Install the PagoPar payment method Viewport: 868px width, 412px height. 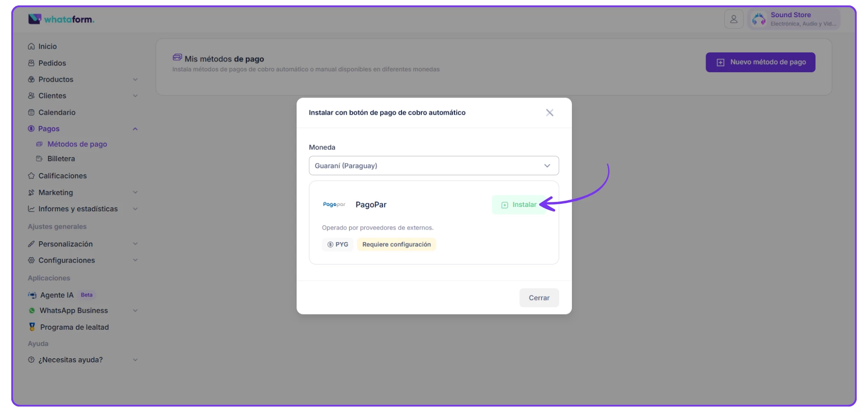coord(519,205)
